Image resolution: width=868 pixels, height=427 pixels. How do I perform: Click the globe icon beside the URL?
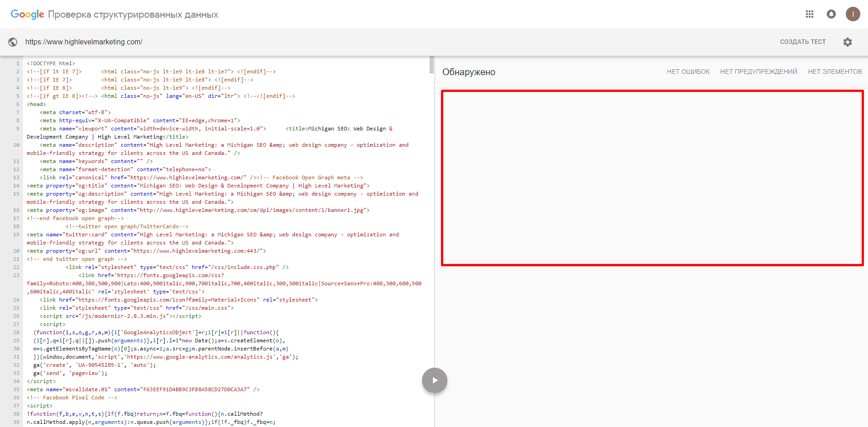tap(13, 42)
